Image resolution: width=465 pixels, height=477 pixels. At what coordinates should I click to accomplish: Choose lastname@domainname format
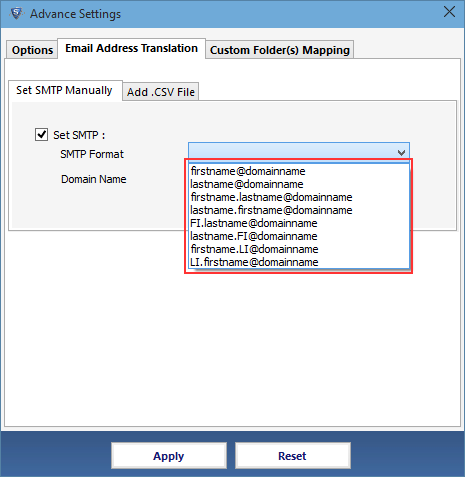click(298, 184)
